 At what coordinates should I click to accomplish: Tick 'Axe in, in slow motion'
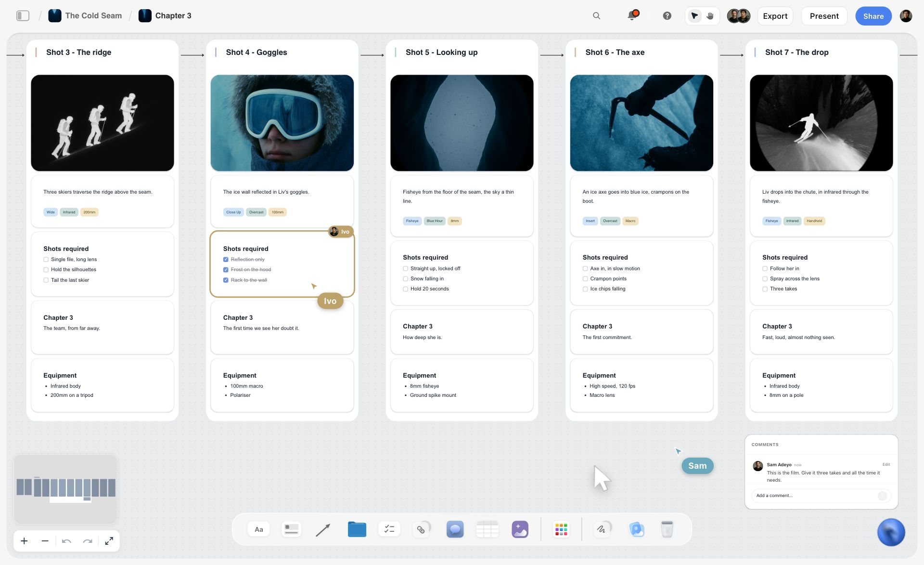coord(585,269)
